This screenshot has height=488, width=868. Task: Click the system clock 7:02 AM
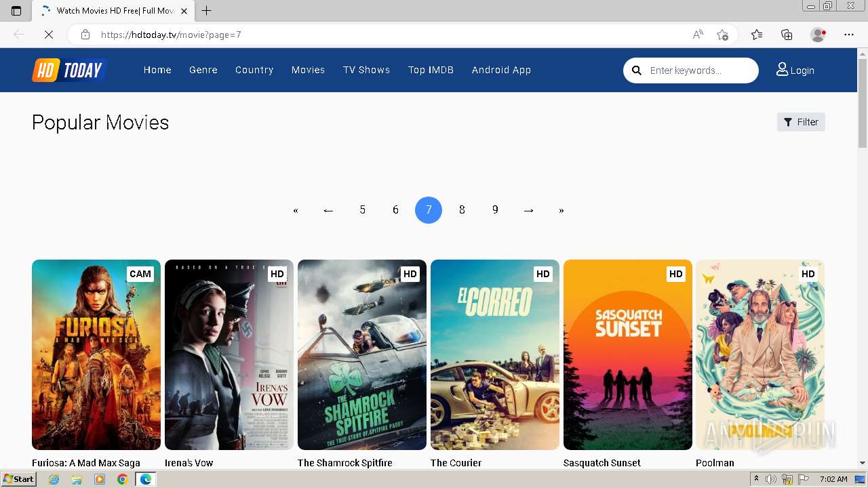[833, 479]
